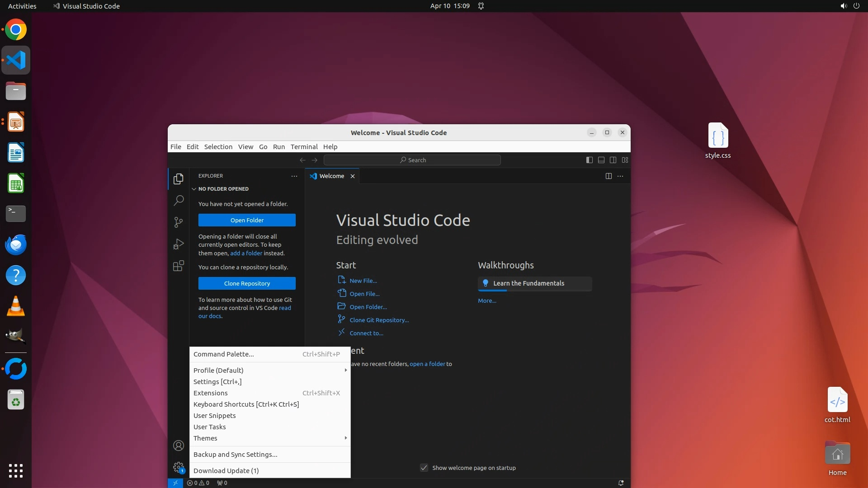This screenshot has width=868, height=488.
Task: Click the Clone Git Repository link
Action: 379,320
